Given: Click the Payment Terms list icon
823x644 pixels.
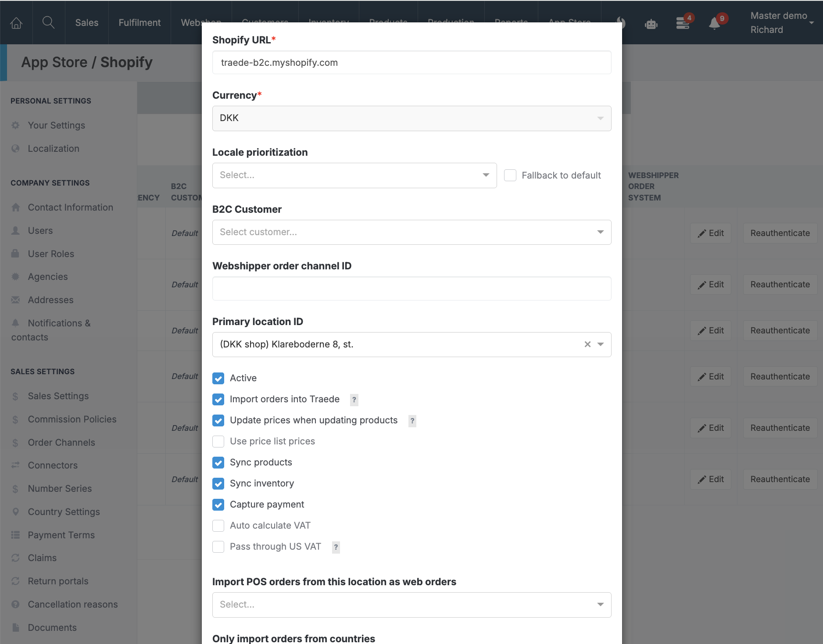Looking at the screenshot, I should pyautogui.click(x=15, y=535).
